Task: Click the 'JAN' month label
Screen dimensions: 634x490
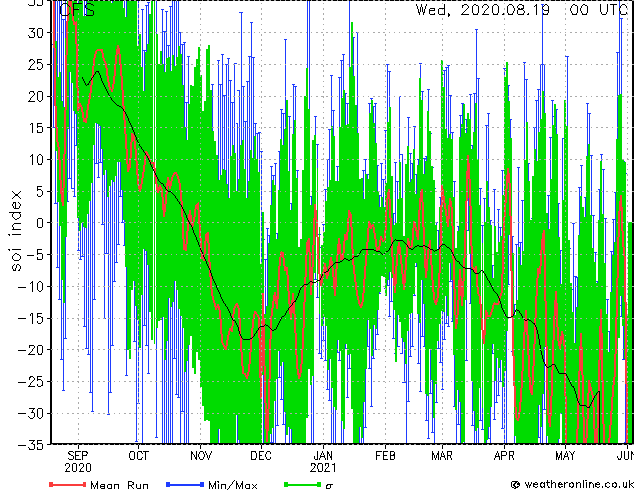Action: click(x=323, y=456)
